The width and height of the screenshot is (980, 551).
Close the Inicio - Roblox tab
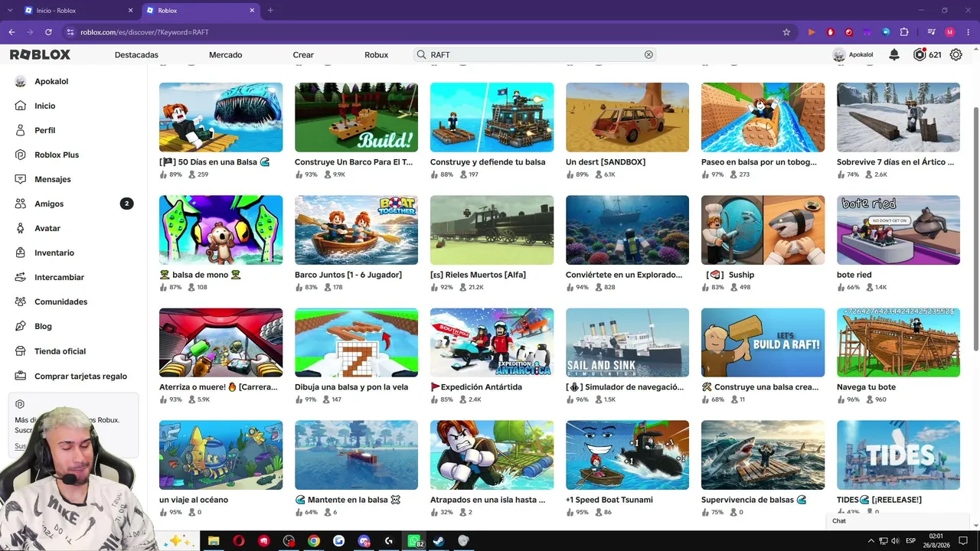tap(130, 11)
